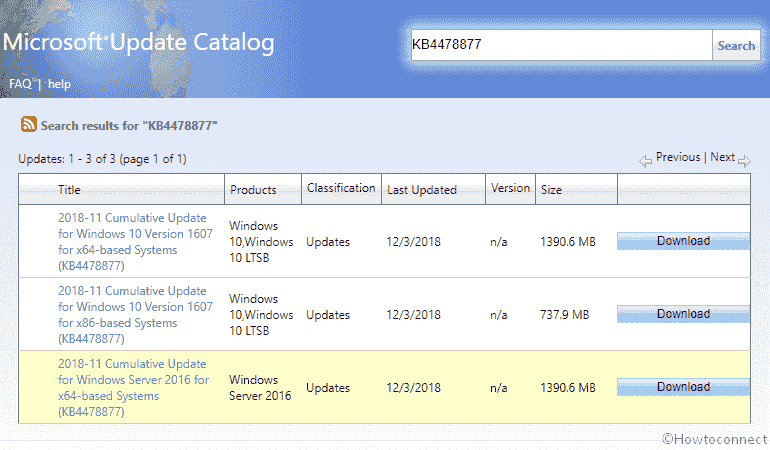Focus the KB4478877 search input field
770x450 pixels.
pyautogui.click(x=561, y=45)
